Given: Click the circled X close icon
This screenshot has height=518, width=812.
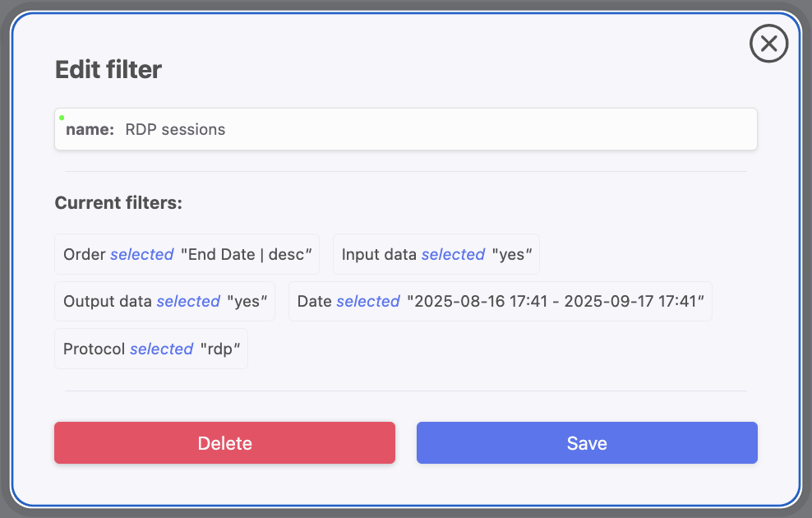Looking at the screenshot, I should coord(768,44).
